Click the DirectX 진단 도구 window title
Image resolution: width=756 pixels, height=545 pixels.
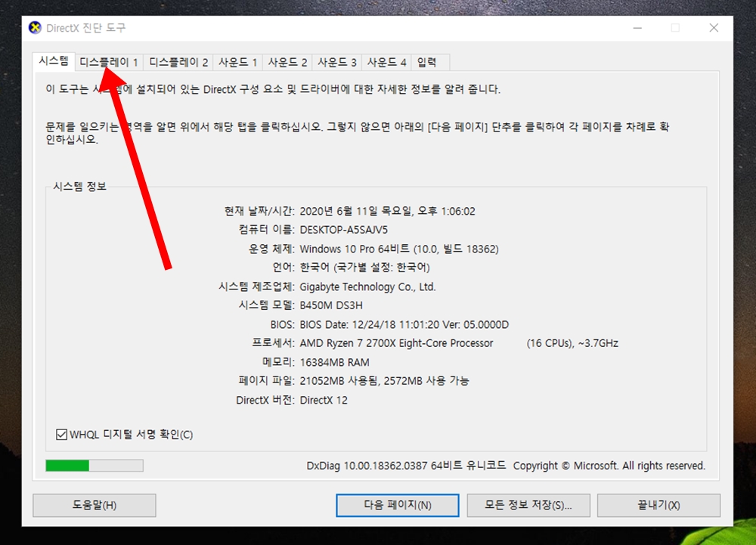(x=86, y=28)
